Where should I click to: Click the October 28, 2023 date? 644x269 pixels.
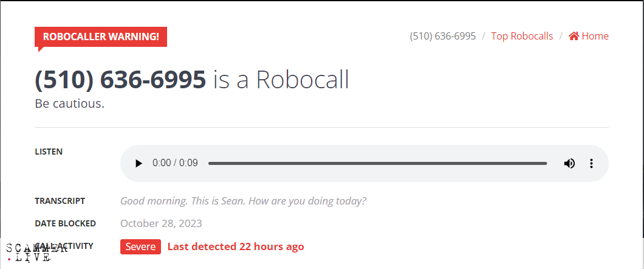tap(161, 224)
